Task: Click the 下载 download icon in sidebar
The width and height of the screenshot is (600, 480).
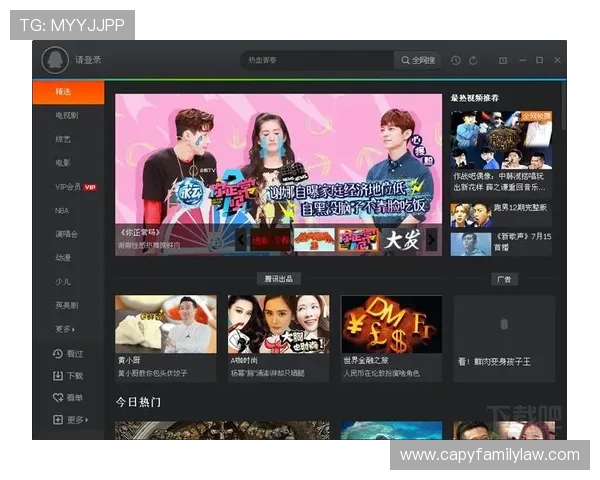Action: (x=58, y=376)
